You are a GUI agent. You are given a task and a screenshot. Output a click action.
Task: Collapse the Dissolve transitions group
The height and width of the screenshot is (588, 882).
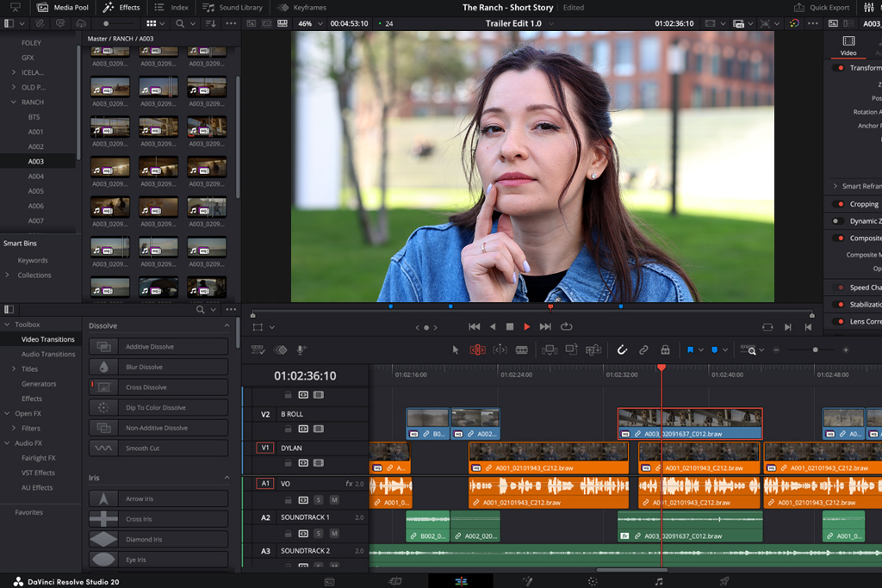coord(227,325)
